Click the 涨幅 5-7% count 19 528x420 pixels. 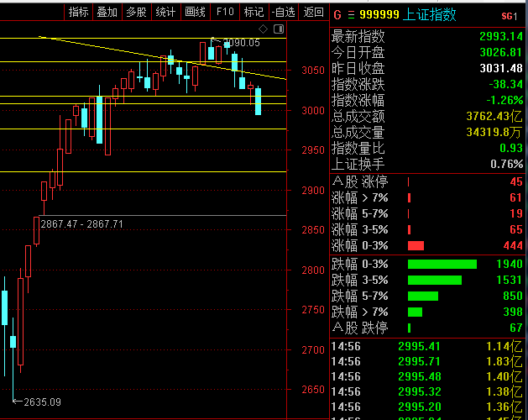[516, 213]
